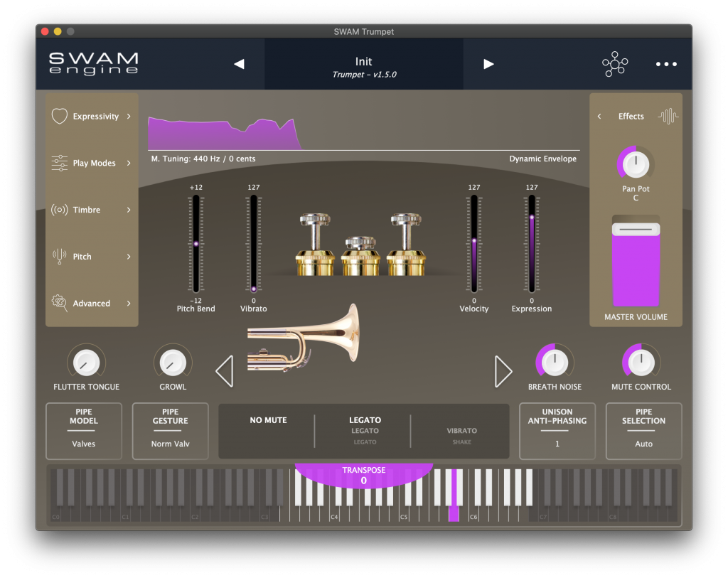Click the Growl knob
This screenshot has width=728, height=578.
173,363
